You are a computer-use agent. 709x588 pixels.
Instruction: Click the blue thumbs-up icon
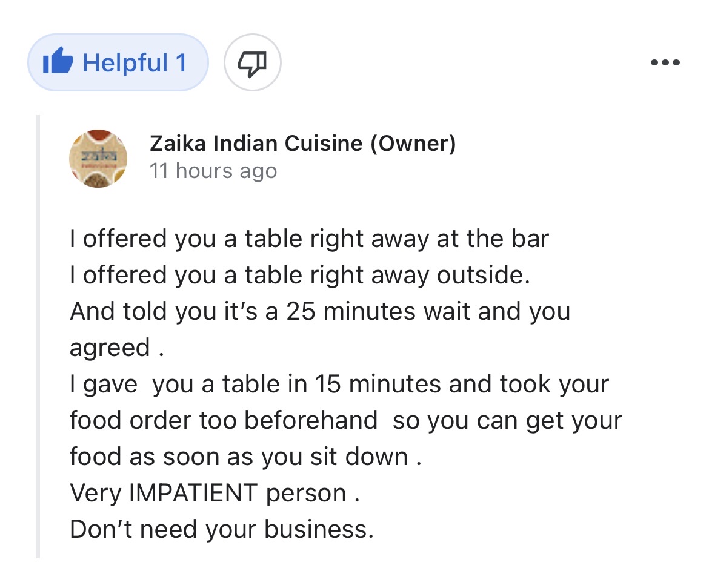(x=58, y=63)
